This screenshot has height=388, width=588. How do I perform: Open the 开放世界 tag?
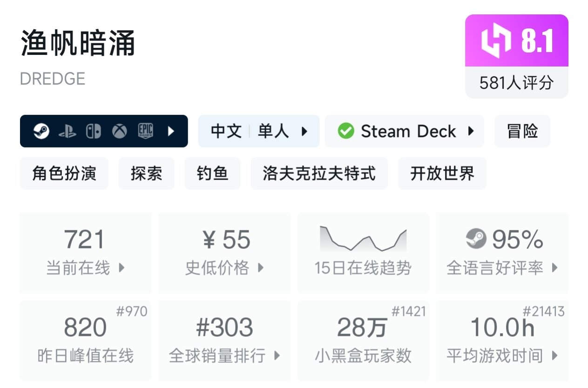tap(442, 174)
